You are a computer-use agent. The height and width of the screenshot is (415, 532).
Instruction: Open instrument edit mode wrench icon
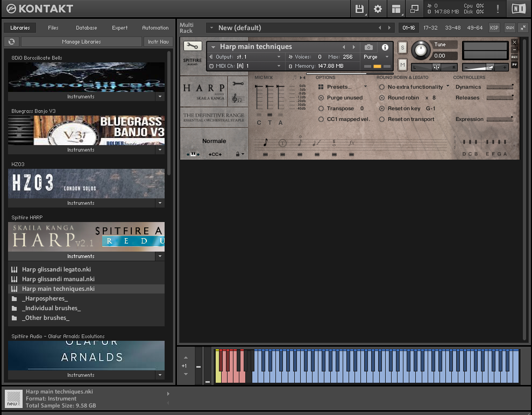(193, 46)
